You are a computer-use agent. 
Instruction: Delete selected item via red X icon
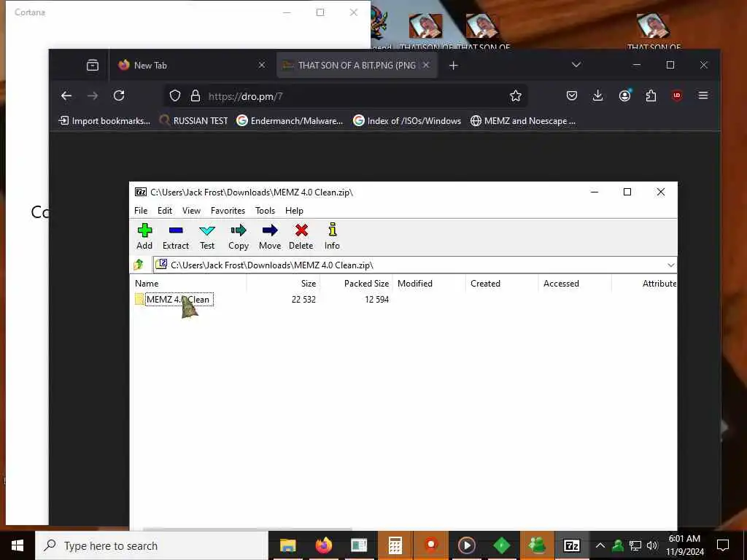pos(301,236)
